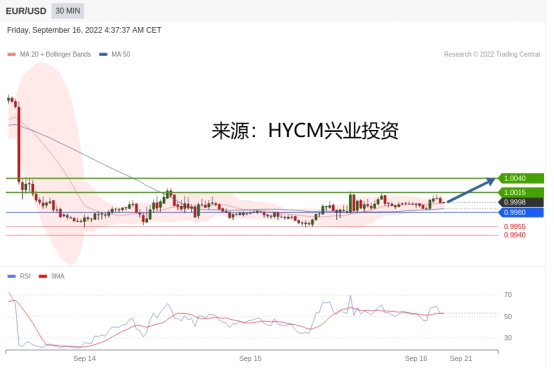Click the Research © 2022 Trading Central credit
The height and width of the screenshot is (369, 554).
(x=492, y=54)
